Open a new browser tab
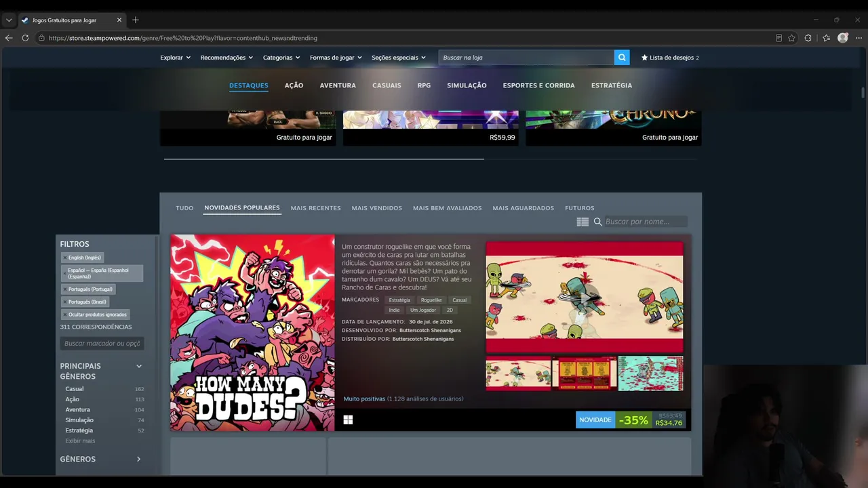Image resolution: width=868 pixels, height=488 pixels. [x=136, y=20]
